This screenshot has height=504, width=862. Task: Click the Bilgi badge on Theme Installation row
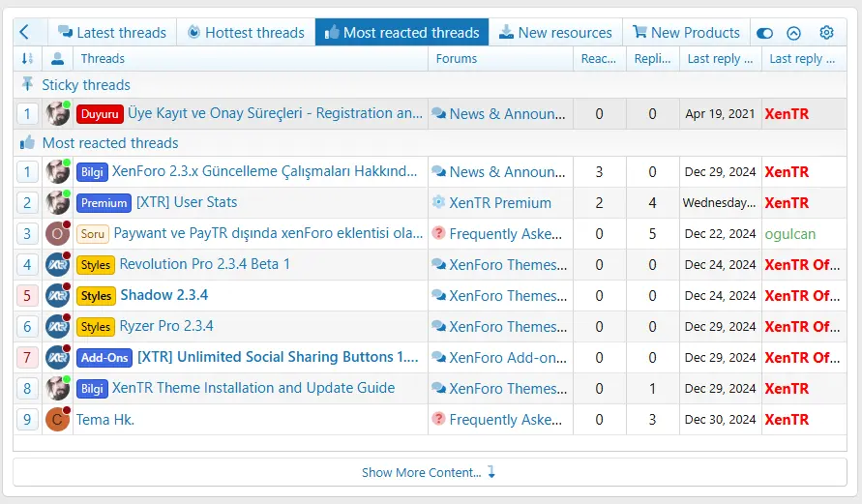point(92,389)
